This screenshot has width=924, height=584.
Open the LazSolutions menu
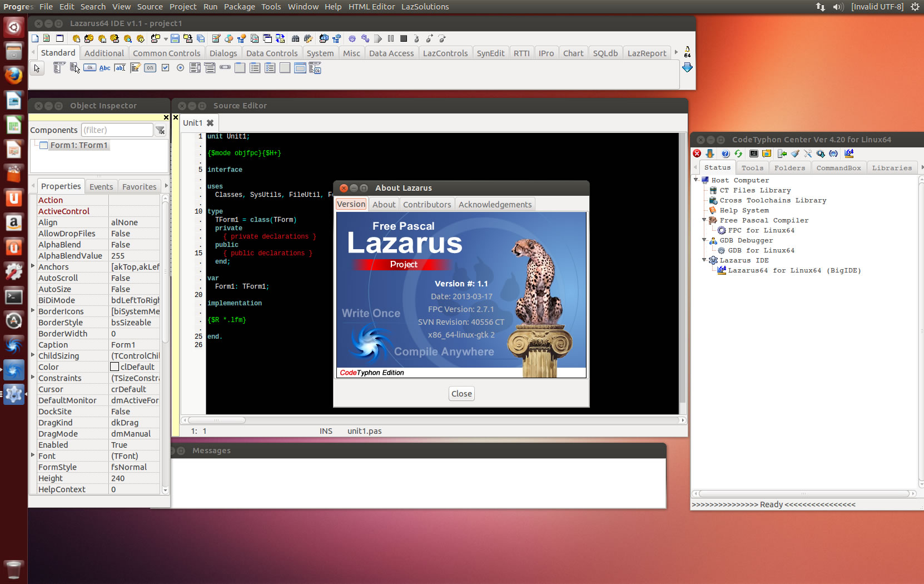point(425,7)
